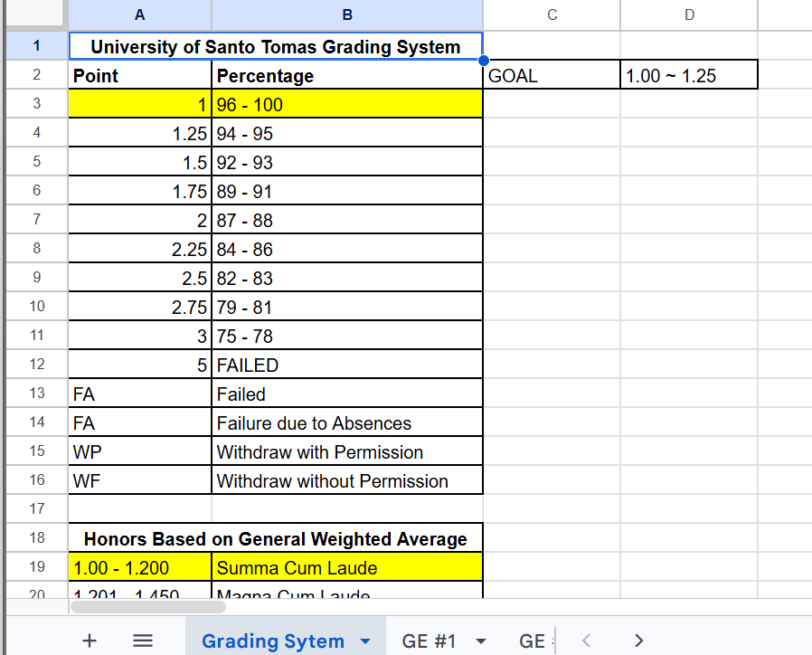
Task: Click the 'Point' header cell
Action: [x=140, y=76]
